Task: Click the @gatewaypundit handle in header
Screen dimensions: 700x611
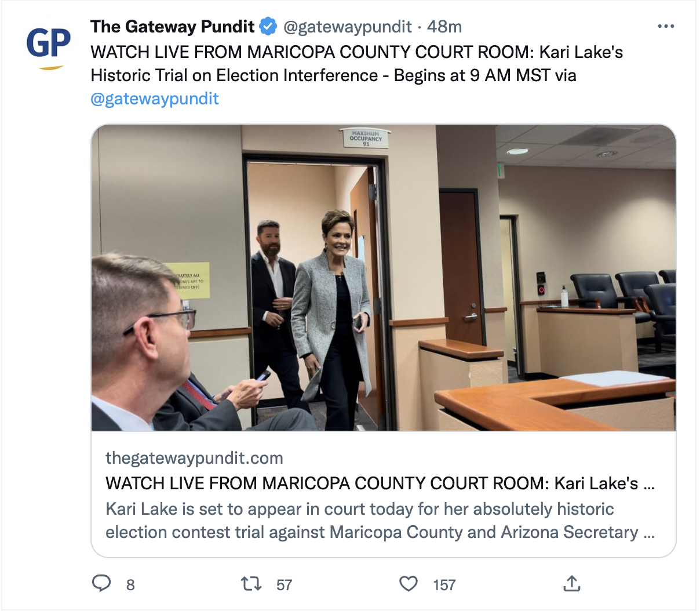Action: point(348,27)
